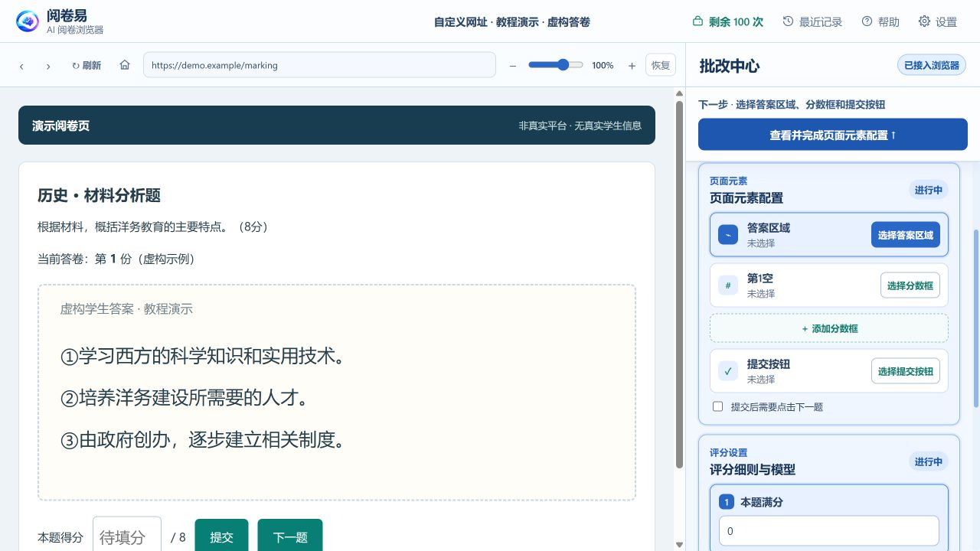Open 设置 settings
This screenshot has height=551, width=980.
point(938,21)
